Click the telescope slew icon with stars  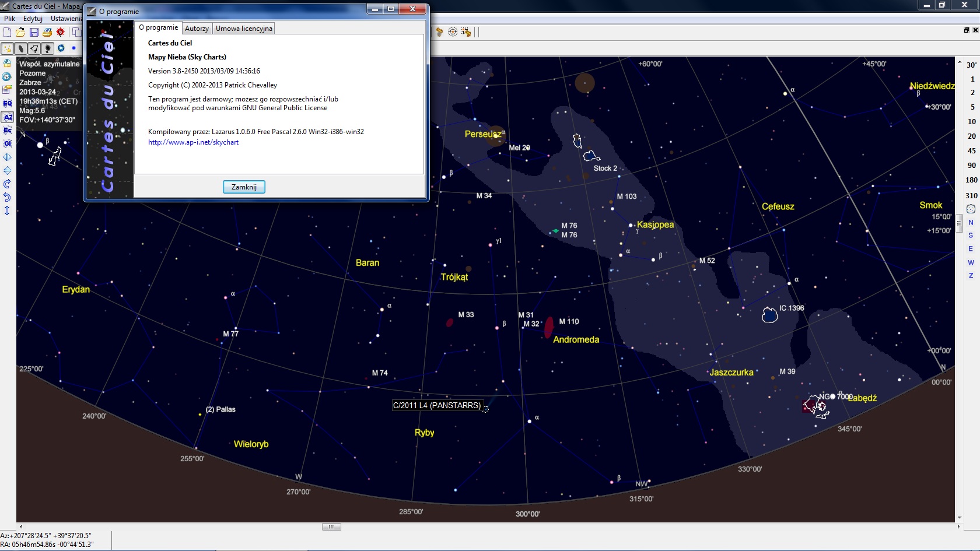click(x=466, y=32)
